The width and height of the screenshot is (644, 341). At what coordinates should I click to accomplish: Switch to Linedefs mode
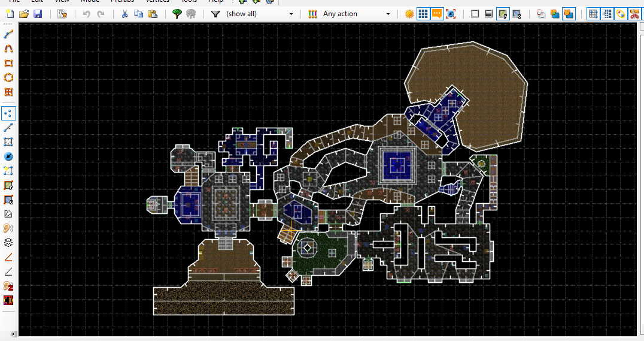coord(8,128)
